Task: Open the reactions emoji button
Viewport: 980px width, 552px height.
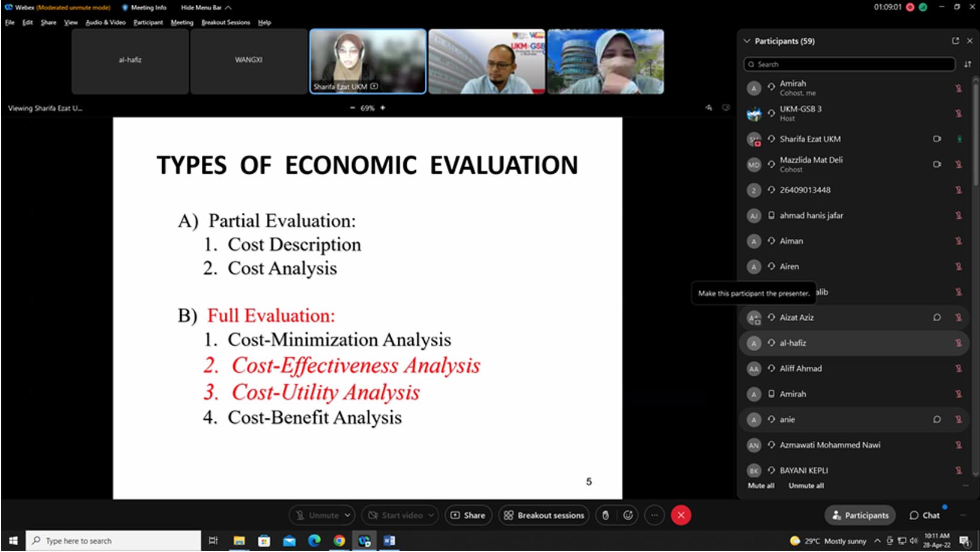Action: point(628,515)
